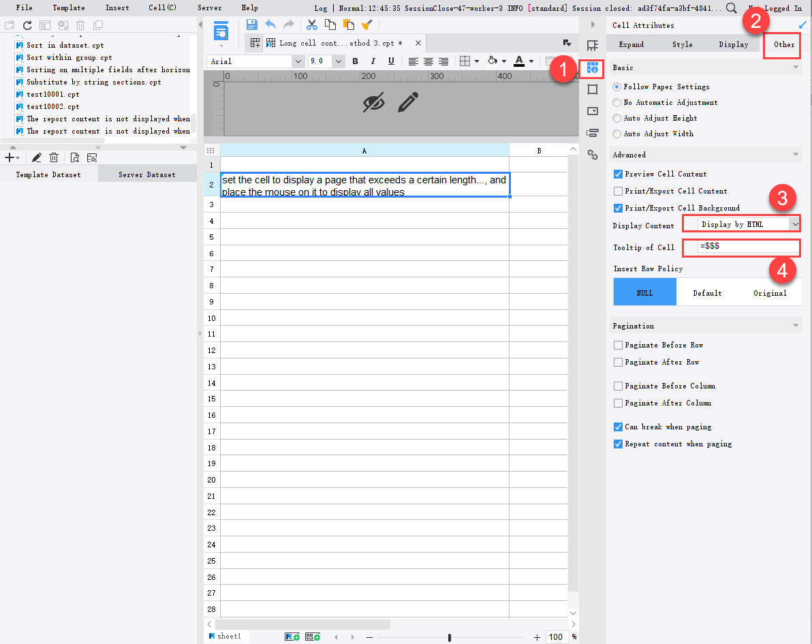The image size is (812, 644).
Task: Delete the selected dataset
Action: pyautogui.click(x=54, y=158)
